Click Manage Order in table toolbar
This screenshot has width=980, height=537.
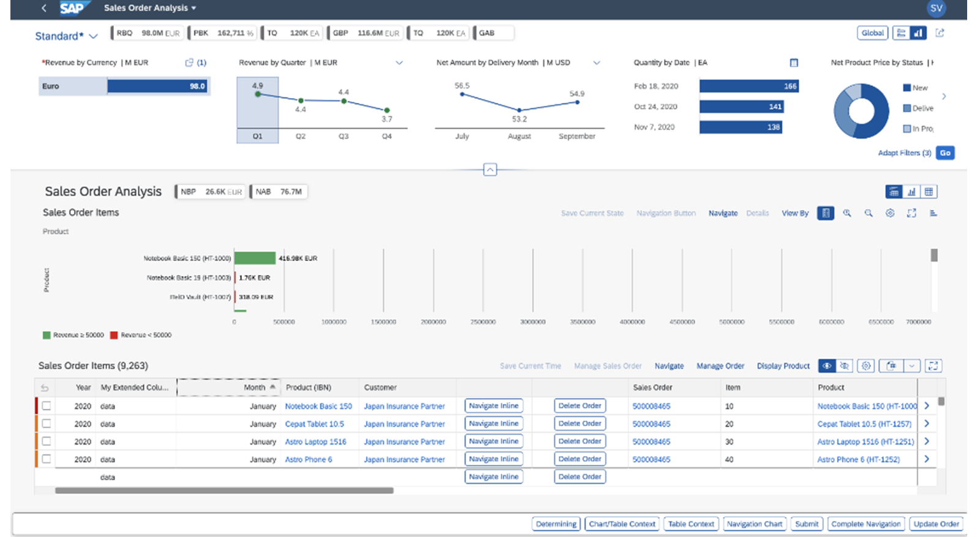pyautogui.click(x=720, y=366)
